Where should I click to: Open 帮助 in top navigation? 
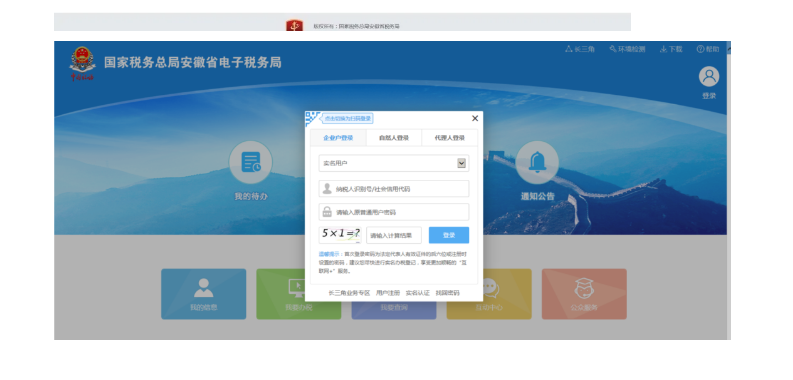tap(708, 49)
